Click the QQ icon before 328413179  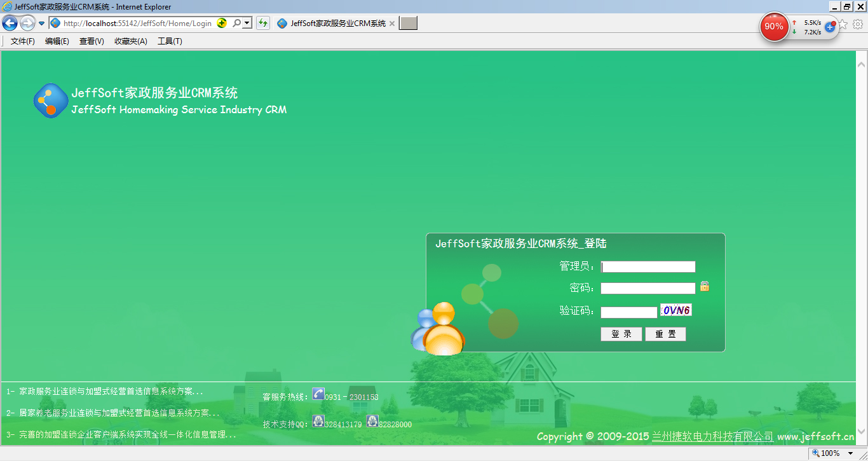point(318,422)
